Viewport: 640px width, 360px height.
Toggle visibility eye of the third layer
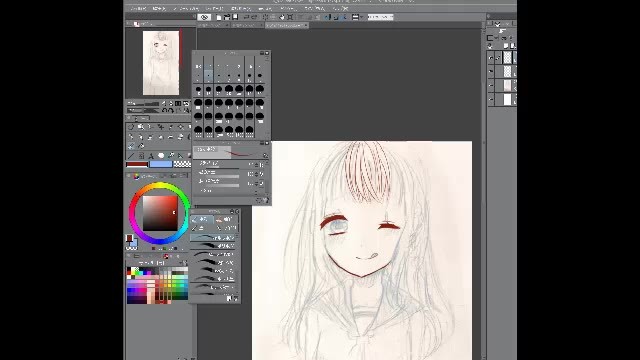[x=491, y=86]
